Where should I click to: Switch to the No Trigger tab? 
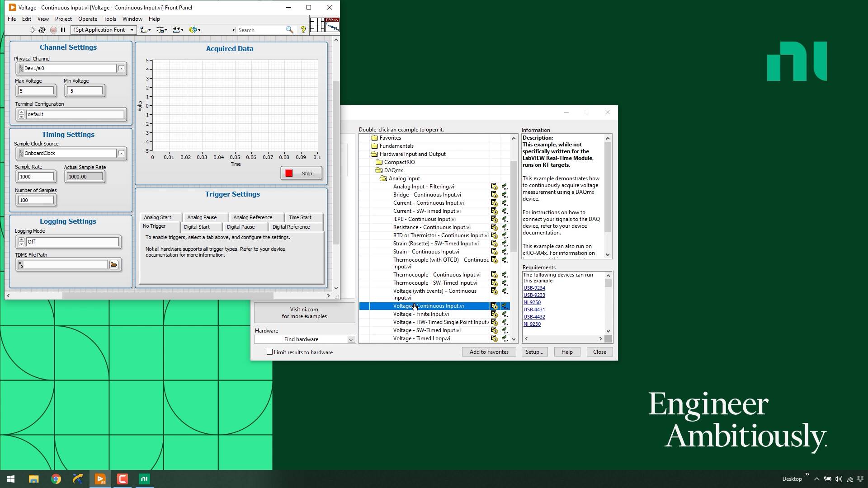click(x=154, y=226)
